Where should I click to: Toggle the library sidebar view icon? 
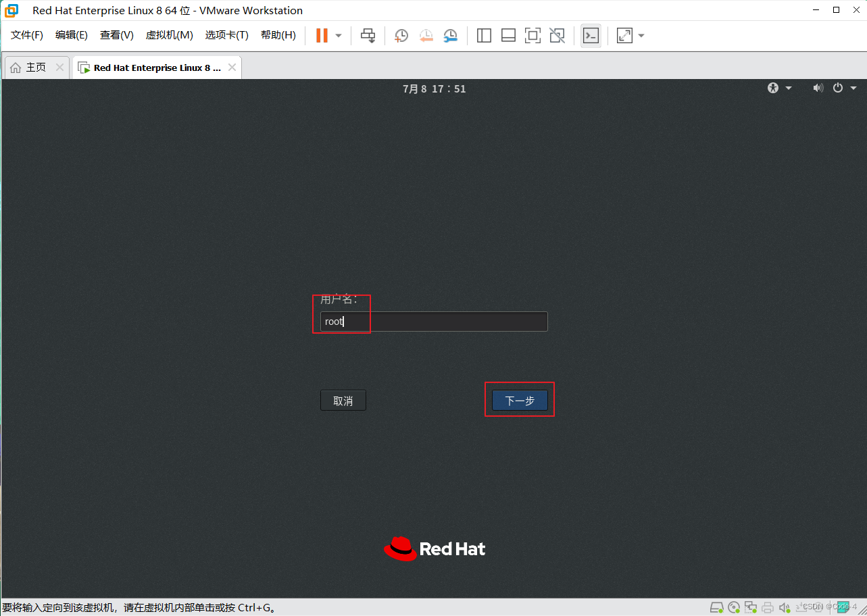(x=484, y=35)
